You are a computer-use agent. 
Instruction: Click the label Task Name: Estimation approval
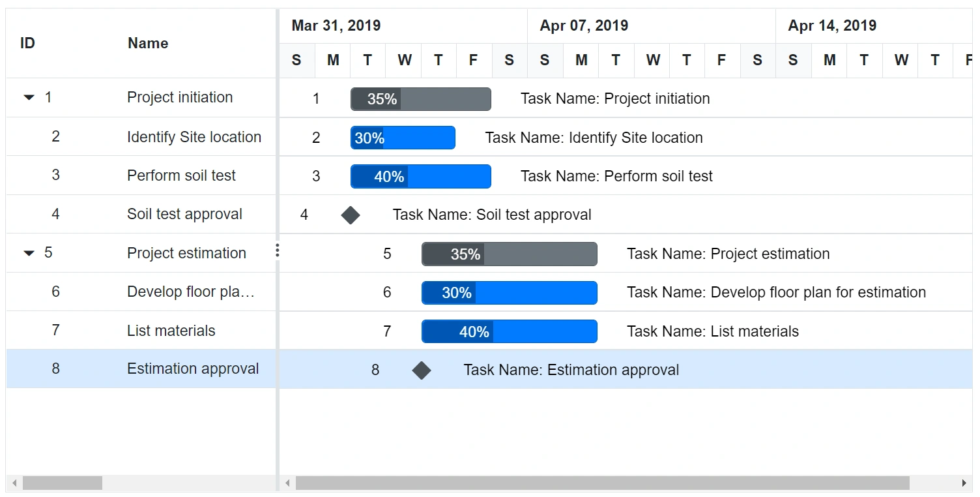[x=571, y=370]
